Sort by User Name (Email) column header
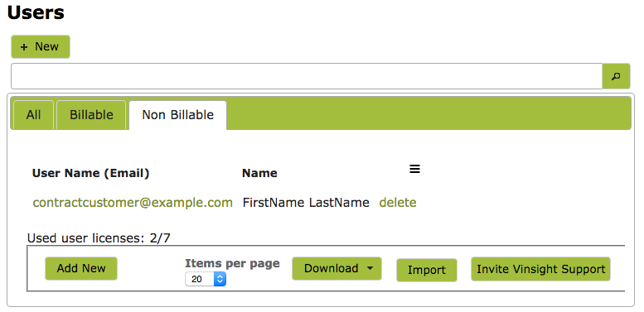The image size is (644, 312). [x=91, y=174]
